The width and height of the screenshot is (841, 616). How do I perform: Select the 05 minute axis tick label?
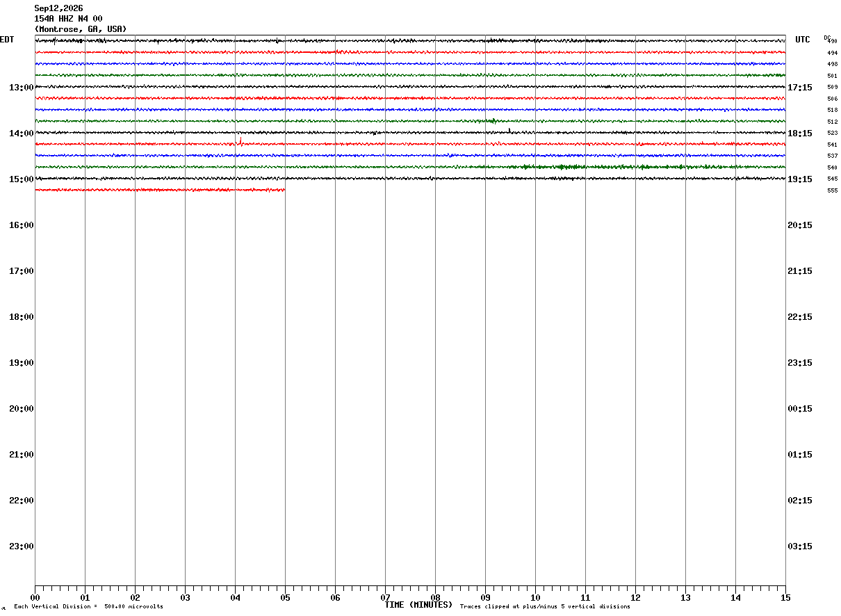(x=285, y=598)
